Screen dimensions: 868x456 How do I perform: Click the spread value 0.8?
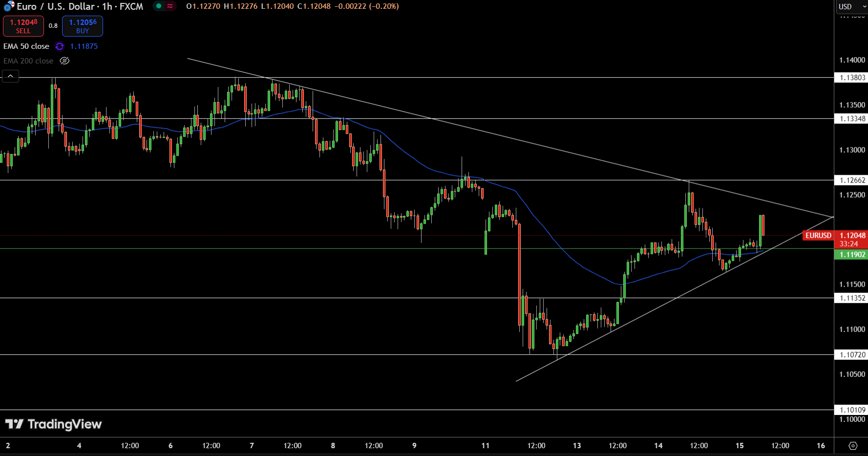(x=53, y=26)
